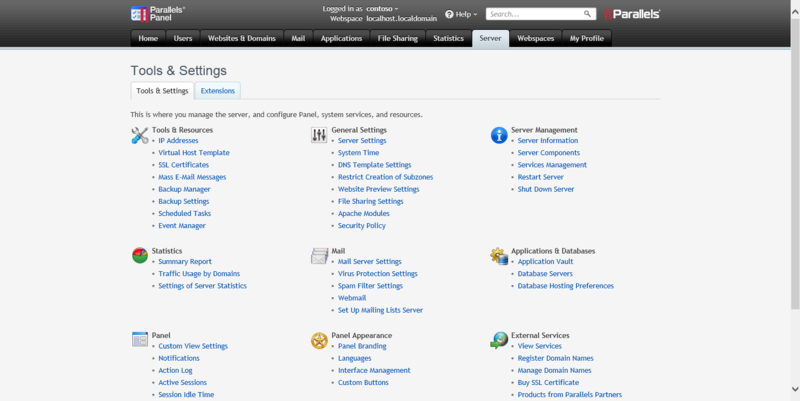This screenshot has width=800, height=401.
Task: Open Buy SSL Certificate link
Action: point(548,383)
